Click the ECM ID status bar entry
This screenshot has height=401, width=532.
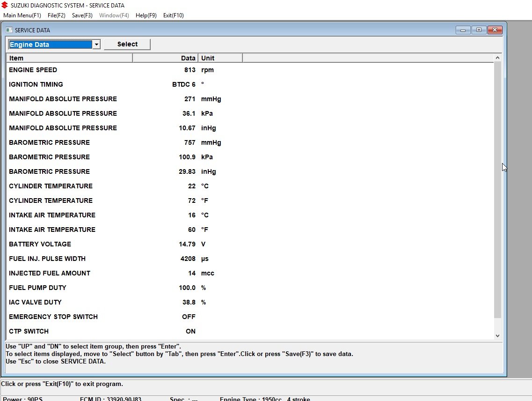[110, 399]
